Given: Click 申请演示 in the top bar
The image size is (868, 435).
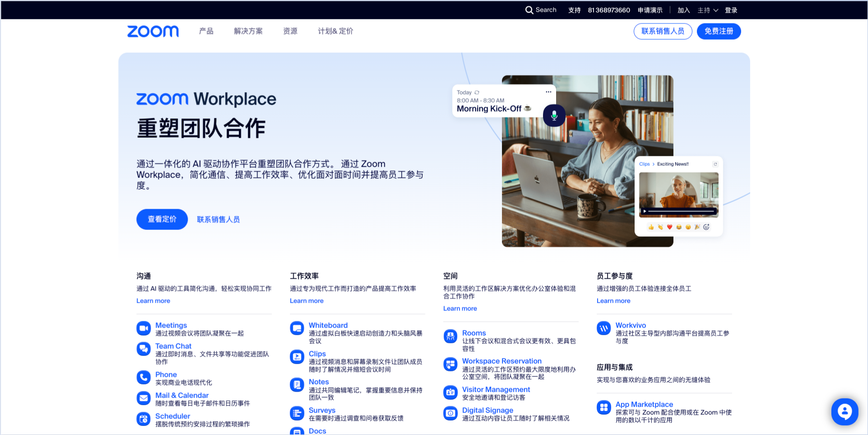Looking at the screenshot, I should tap(650, 10).
